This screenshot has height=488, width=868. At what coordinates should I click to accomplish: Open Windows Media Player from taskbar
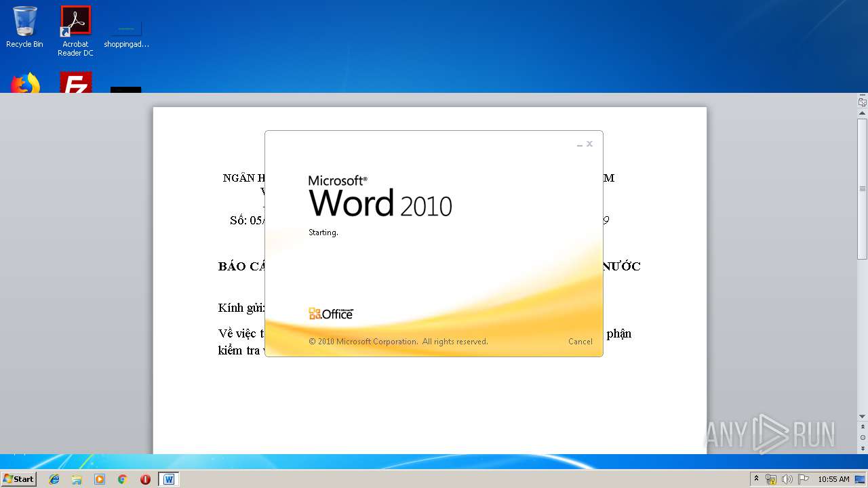click(x=100, y=479)
